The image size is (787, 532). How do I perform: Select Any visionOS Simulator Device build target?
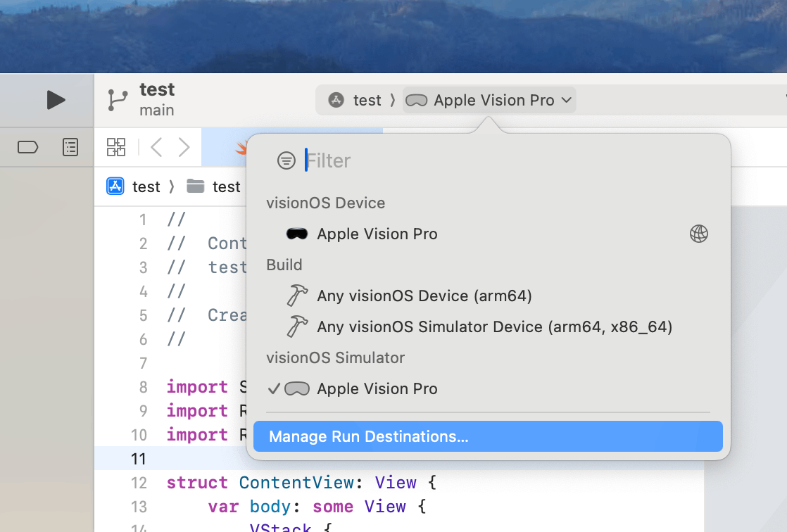tap(495, 327)
